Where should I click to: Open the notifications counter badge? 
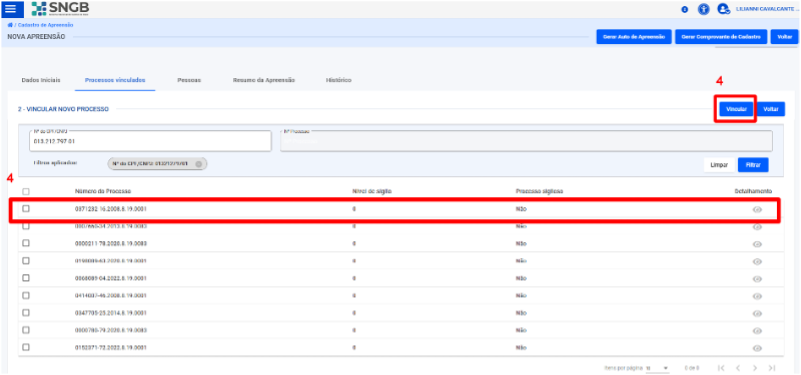[x=685, y=10]
